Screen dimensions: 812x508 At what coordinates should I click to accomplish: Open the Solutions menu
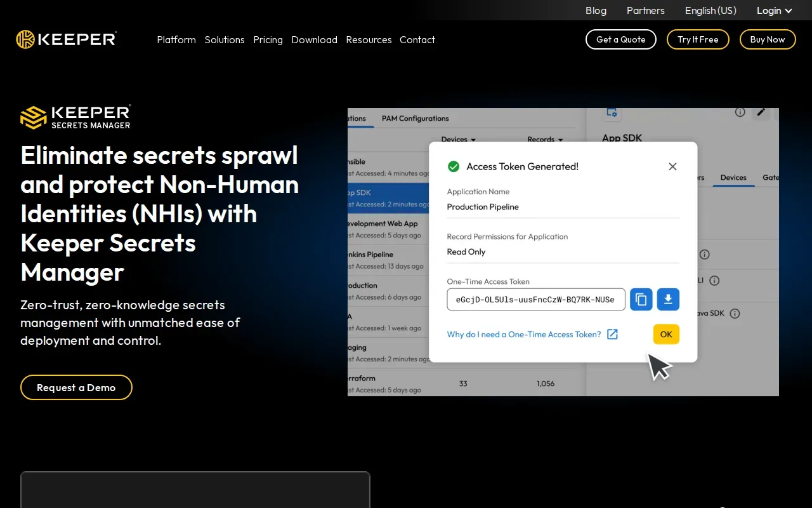[x=225, y=39]
